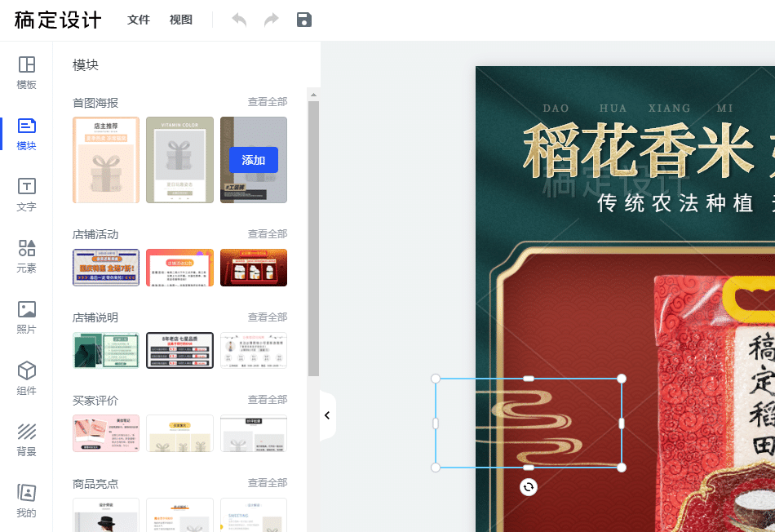Open the 照片 photos sidebar tab
Image resolution: width=775 pixels, height=532 pixels.
26,317
